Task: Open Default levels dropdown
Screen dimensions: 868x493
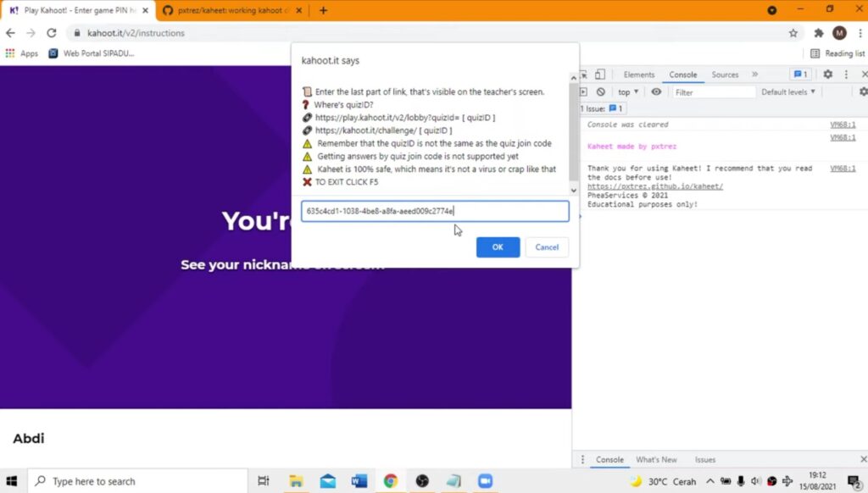Action: [x=788, y=92]
